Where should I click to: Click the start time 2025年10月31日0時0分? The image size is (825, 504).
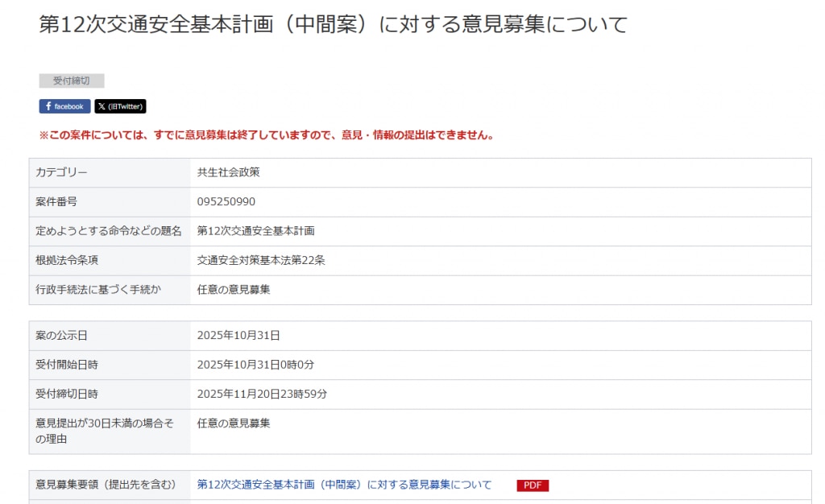pyautogui.click(x=255, y=365)
